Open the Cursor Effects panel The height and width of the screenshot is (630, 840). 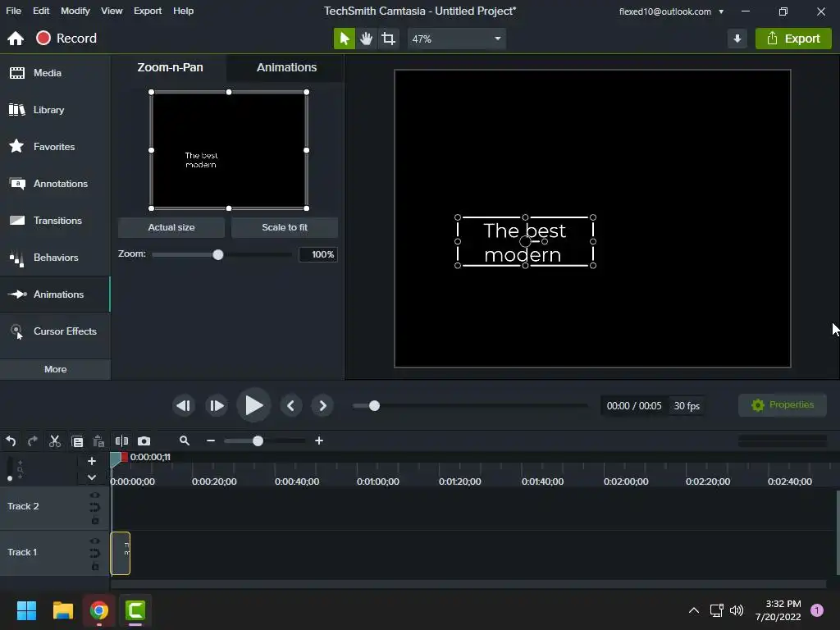55,331
